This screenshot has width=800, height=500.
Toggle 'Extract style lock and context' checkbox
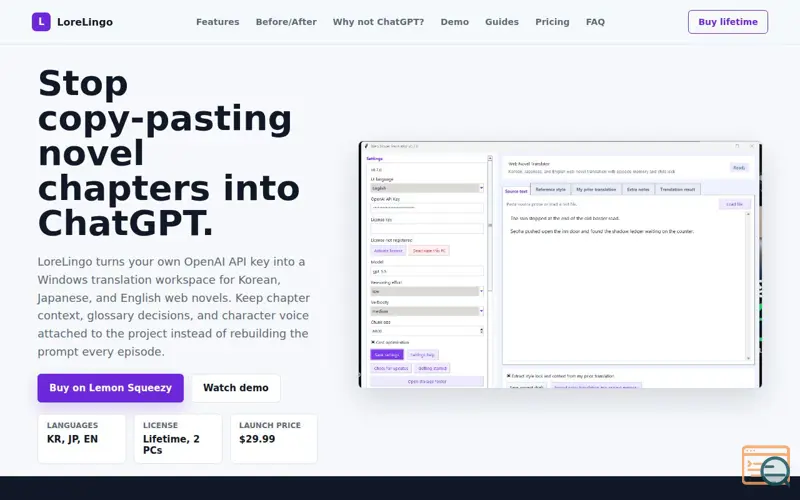tap(509, 376)
